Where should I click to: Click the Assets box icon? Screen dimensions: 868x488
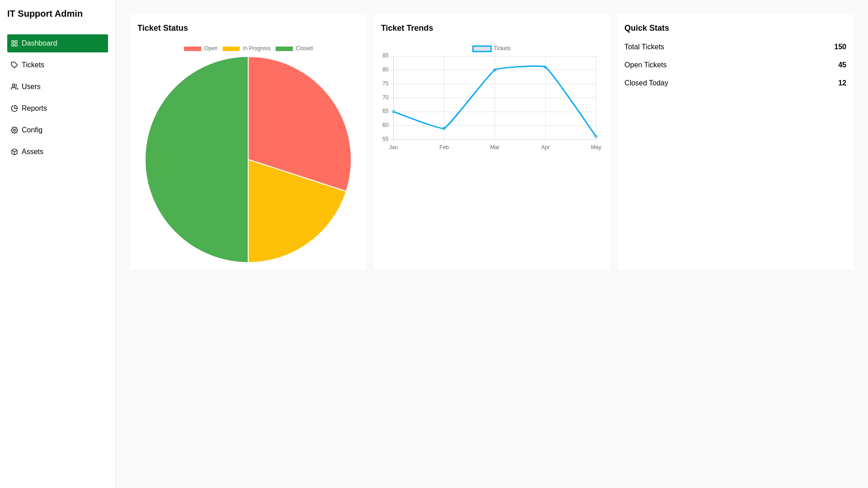(14, 152)
